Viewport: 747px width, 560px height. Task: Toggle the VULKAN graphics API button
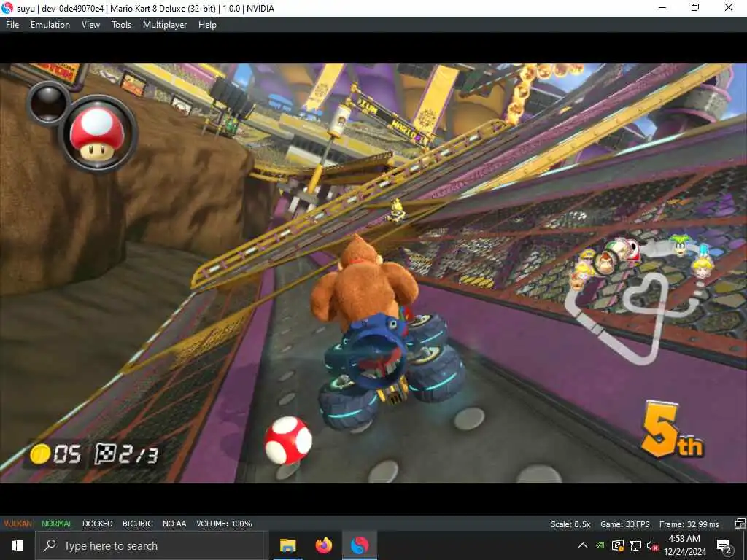pyautogui.click(x=18, y=524)
